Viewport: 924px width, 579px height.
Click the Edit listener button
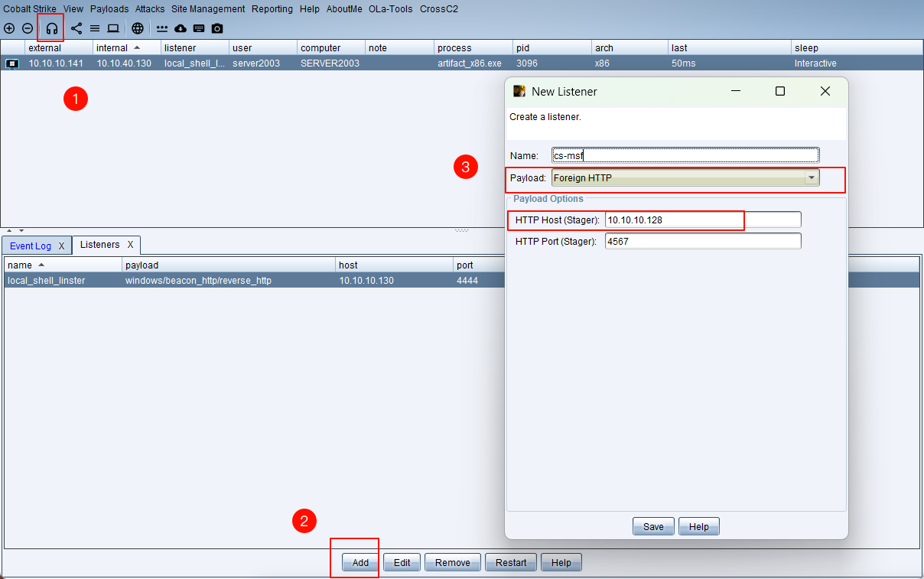(x=402, y=562)
